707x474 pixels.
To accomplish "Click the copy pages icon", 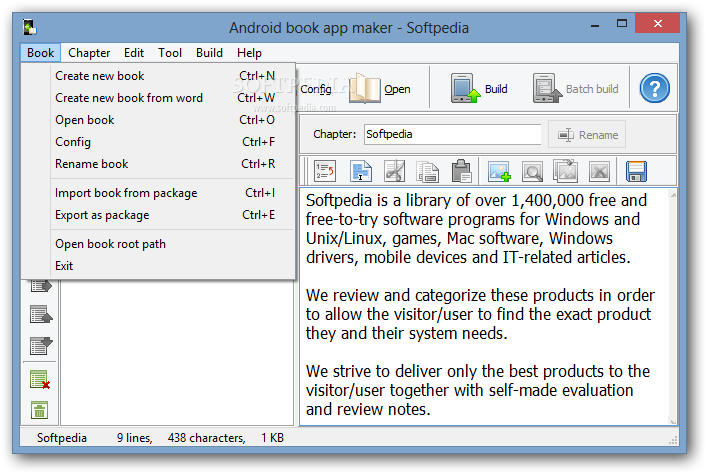I will (427, 171).
